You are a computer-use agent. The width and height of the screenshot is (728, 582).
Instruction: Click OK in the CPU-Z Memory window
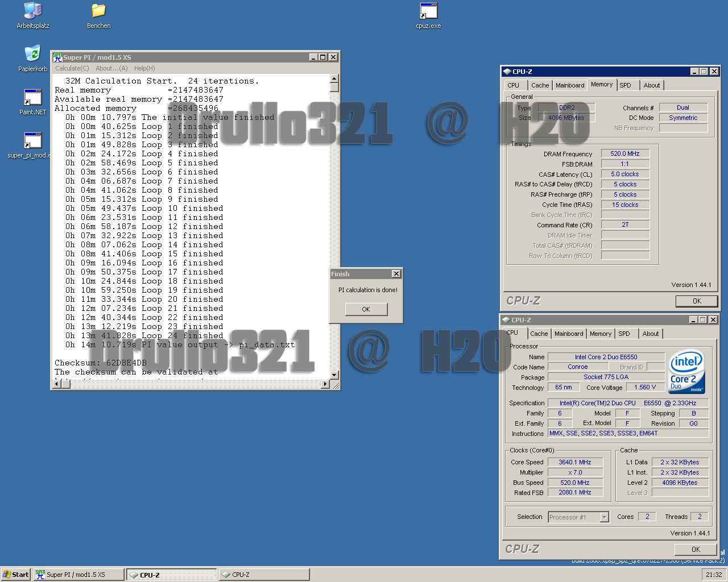[x=697, y=301]
